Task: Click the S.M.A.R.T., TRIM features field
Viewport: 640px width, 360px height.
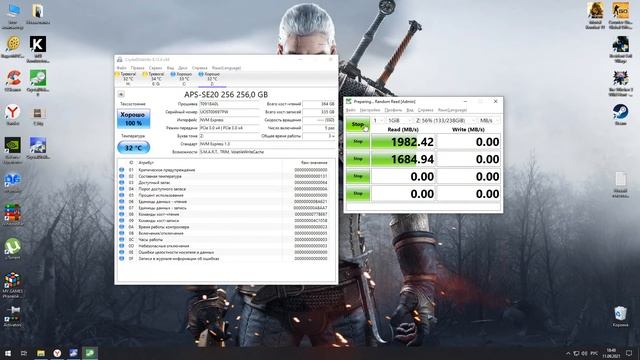Action: click(267, 152)
